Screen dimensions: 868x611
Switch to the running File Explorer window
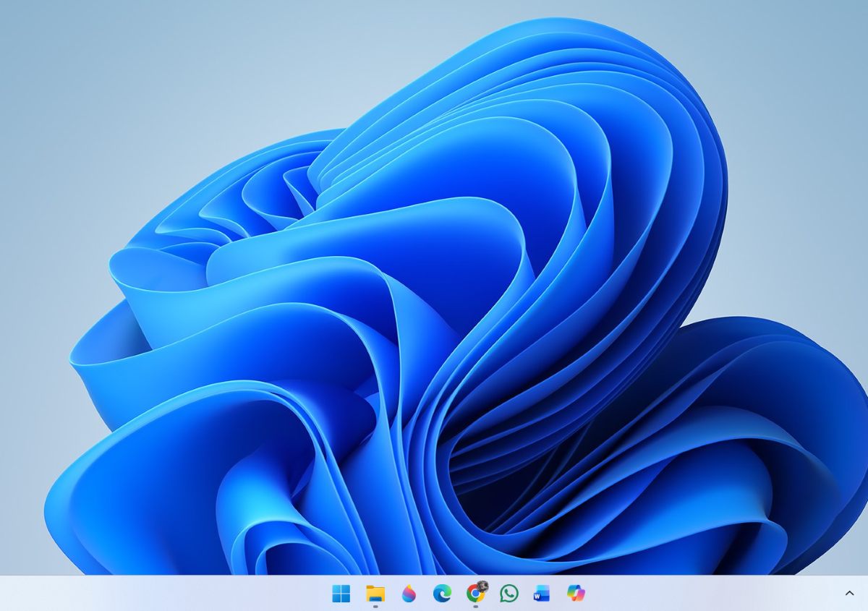click(x=375, y=593)
